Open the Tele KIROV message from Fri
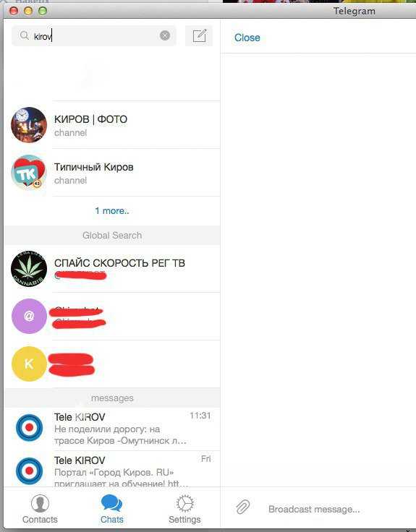416x532 pixels. (x=112, y=469)
